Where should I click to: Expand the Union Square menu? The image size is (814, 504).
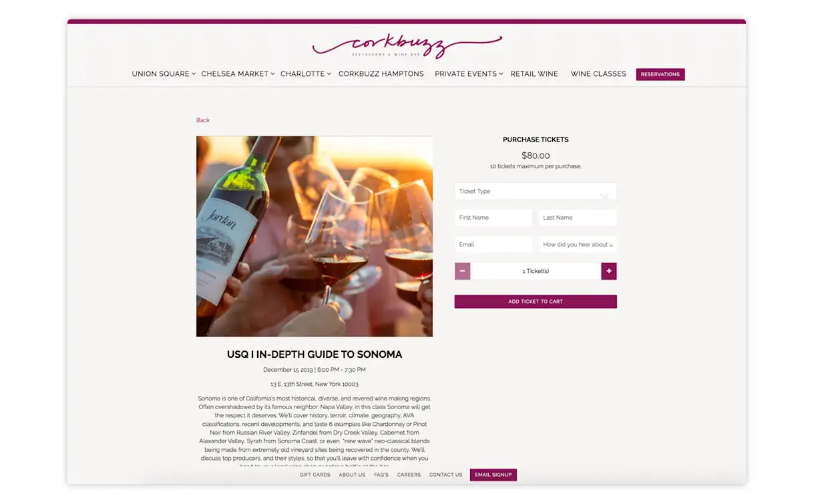[x=164, y=74]
